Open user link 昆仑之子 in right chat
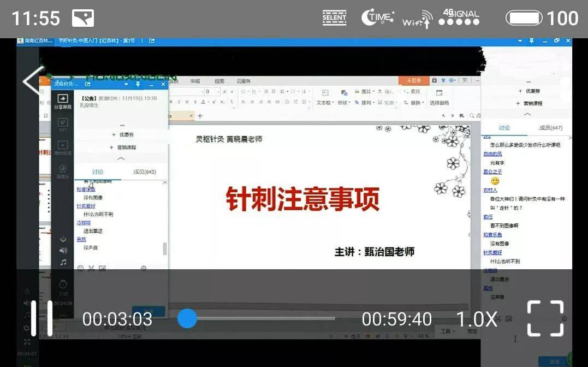Image resolution: width=588 pixels, height=367 pixels. (492, 171)
